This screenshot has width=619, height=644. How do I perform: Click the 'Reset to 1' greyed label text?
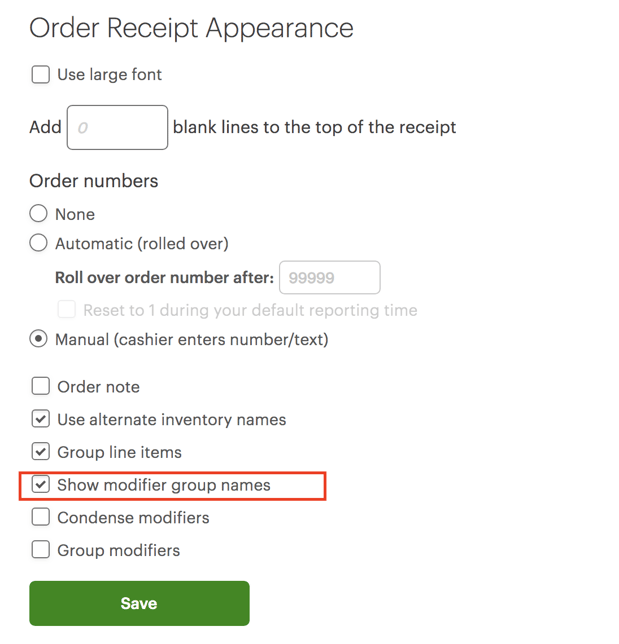pos(250,310)
